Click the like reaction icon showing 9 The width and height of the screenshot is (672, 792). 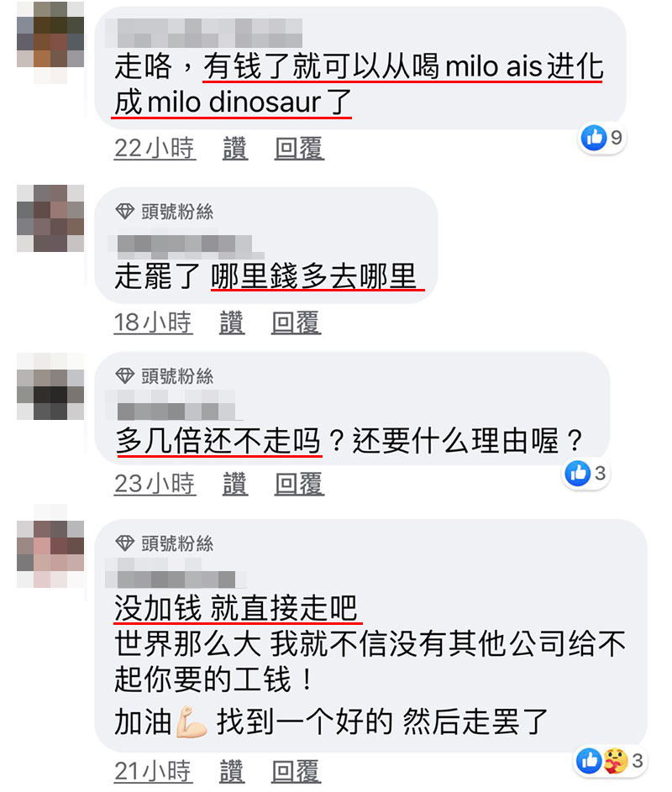[x=594, y=138]
